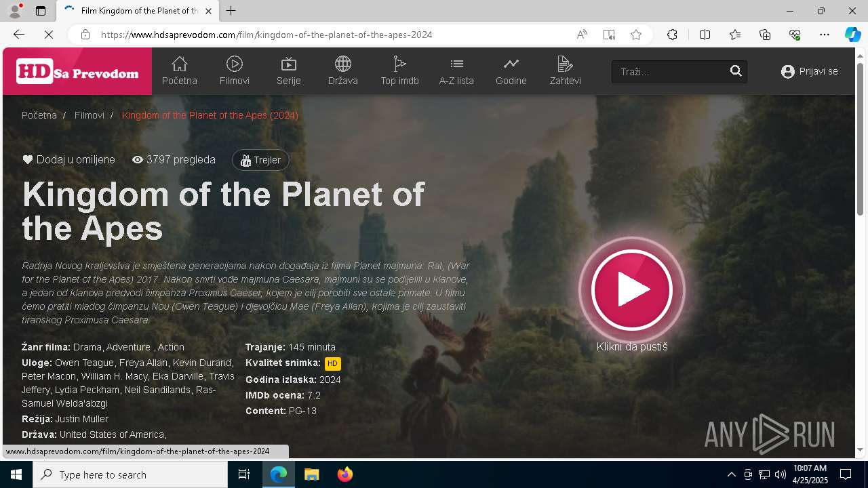This screenshot has width=868, height=488.
Task: Browse by Država globe menu
Action: 342,71
